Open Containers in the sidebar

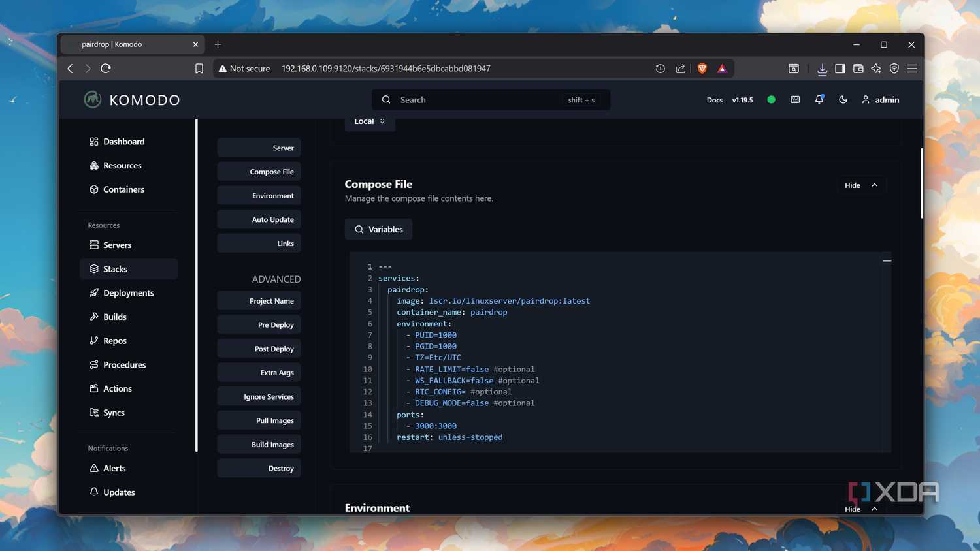point(128,189)
